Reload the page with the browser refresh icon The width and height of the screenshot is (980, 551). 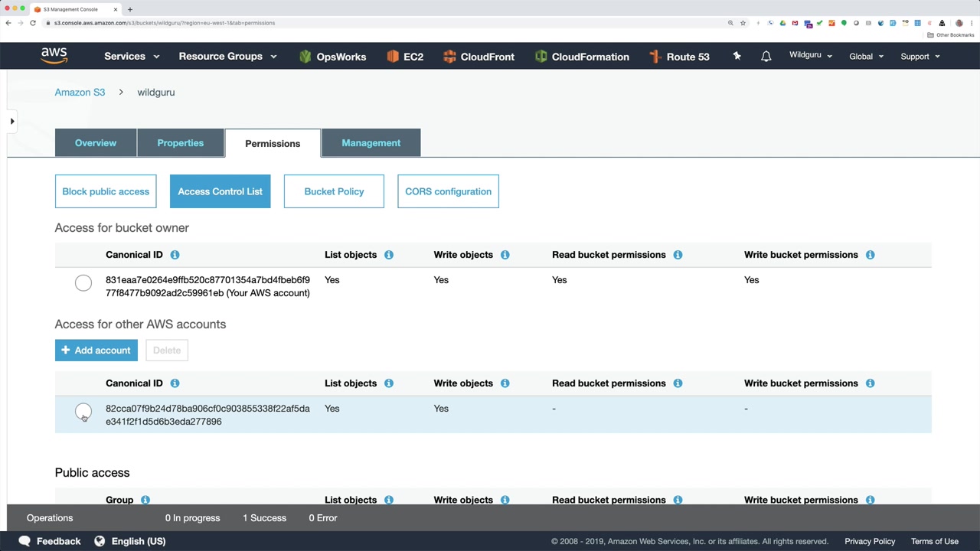click(33, 23)
